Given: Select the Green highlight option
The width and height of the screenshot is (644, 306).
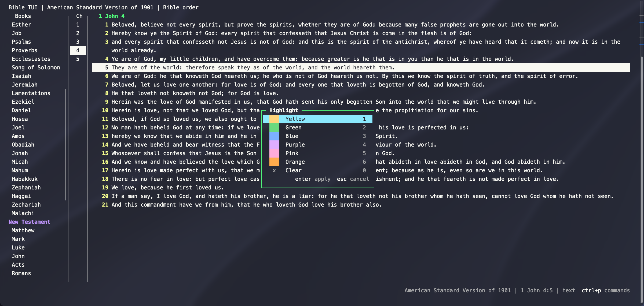Looking at the screenshot, I should coord(318,128).
